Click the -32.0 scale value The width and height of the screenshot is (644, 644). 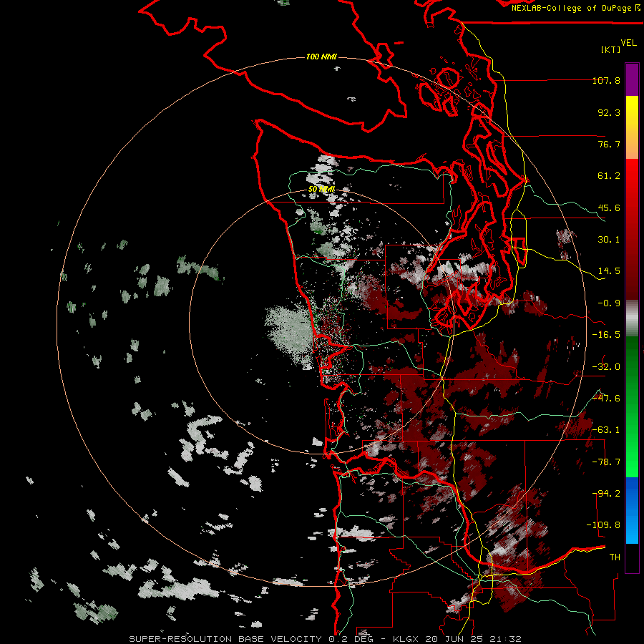606,367
